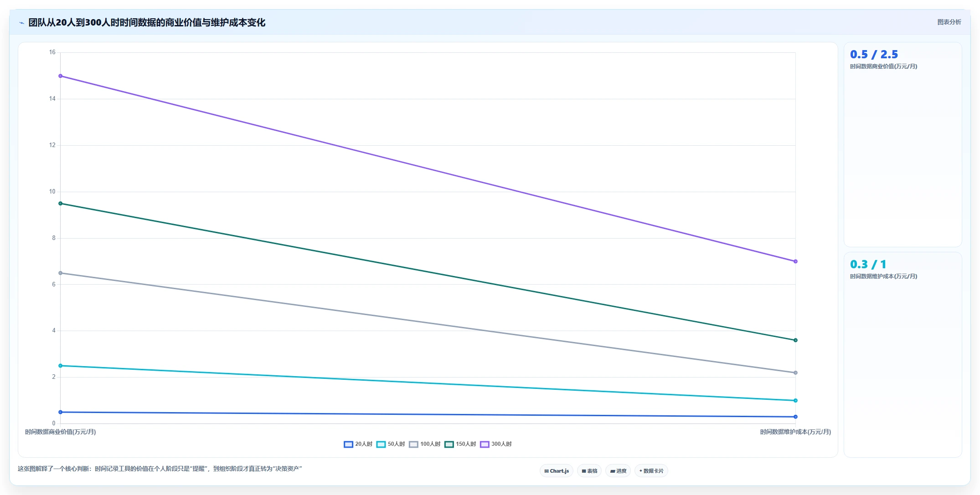Click the 图表分析 label in the header
Viewport: 980px width, 495px height.
tap(949, 22)
